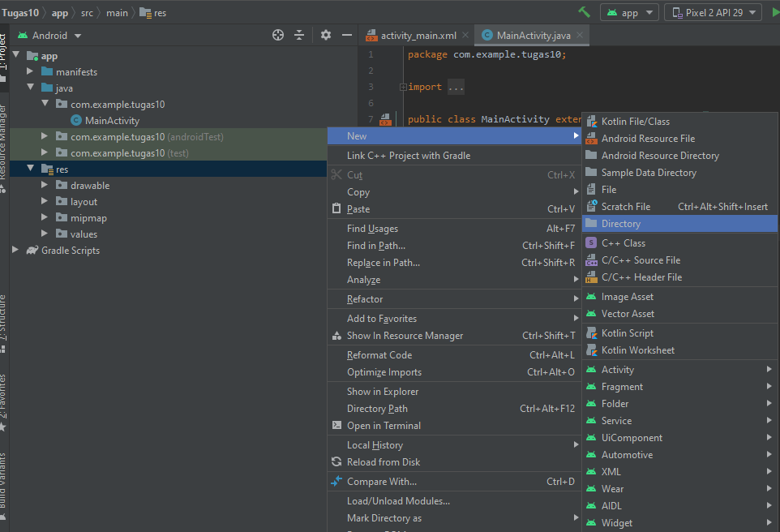This screenshot has height=532, width=780.
Task: Open the Pixel 2 API 29 device dropdown
Action: [x=713, y=12]
